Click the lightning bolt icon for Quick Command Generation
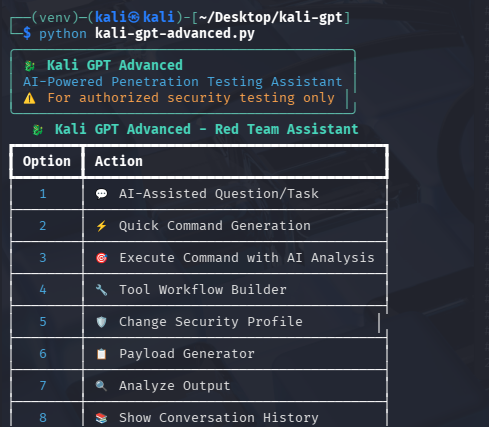 [x=101, y=226]
